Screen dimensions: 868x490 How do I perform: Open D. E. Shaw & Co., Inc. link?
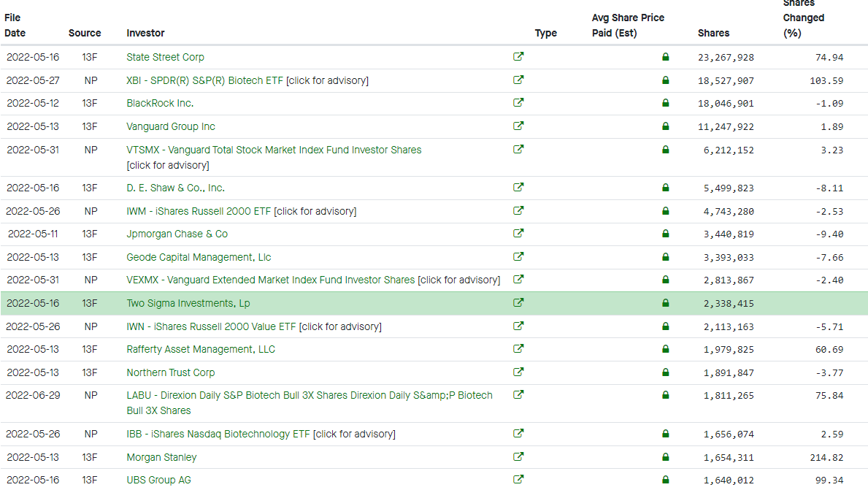tap(175, 188)
